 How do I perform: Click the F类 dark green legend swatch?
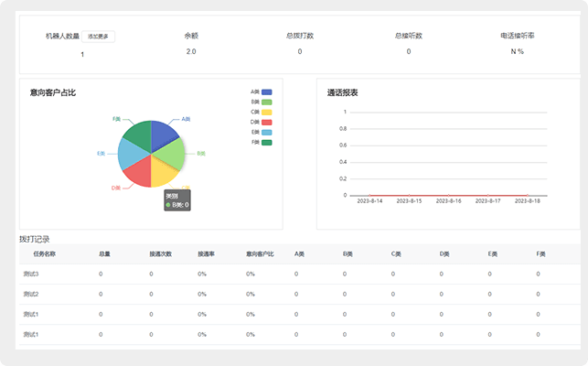click(267, 143)
